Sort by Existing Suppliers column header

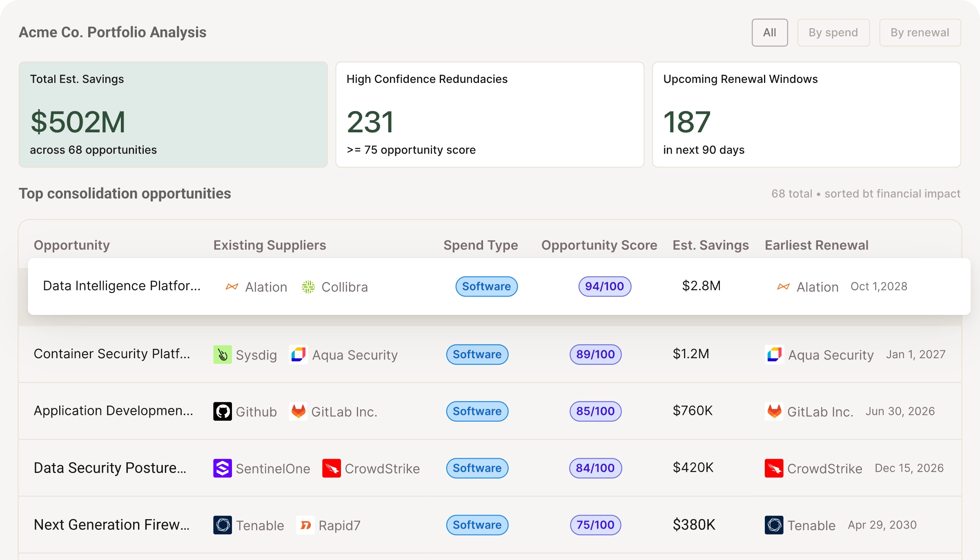[x=269, y=245]
